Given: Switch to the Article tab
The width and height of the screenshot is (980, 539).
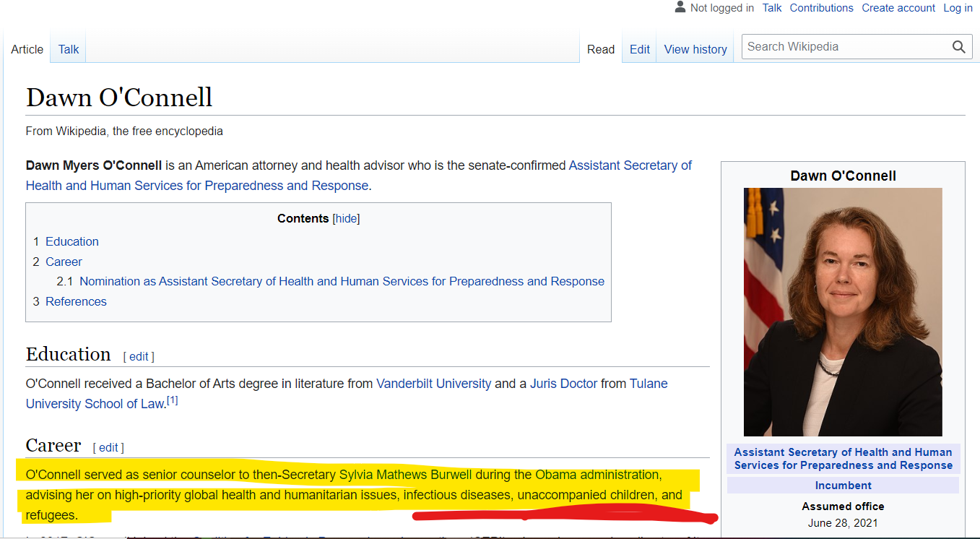Looking at the screenshot, I should (x=27, y=49).
